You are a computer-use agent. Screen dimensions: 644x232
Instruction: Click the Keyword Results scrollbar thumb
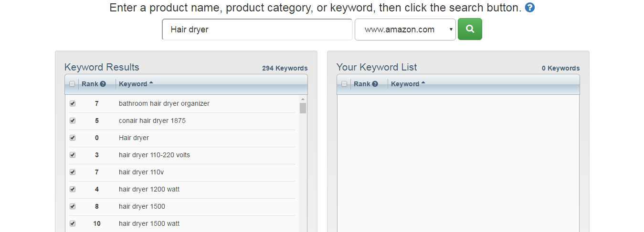coord(303,108)
